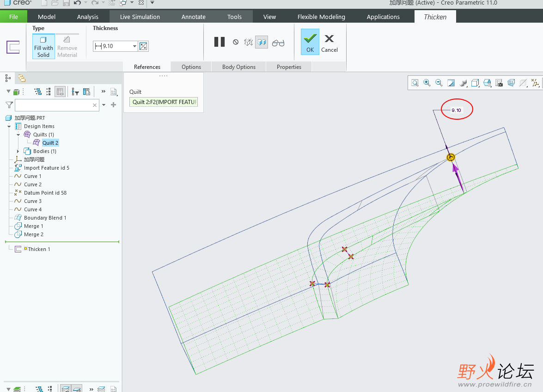This screenshot has width=543, height=392.
Task: Show more model tree toolbar commands
Action: tap(103, 92)
